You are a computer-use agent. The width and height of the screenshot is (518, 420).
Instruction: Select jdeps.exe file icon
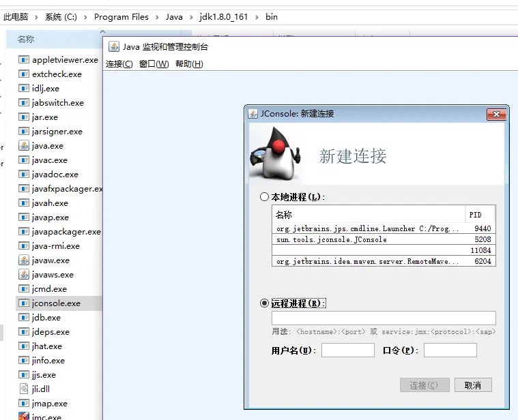point(24,332)
